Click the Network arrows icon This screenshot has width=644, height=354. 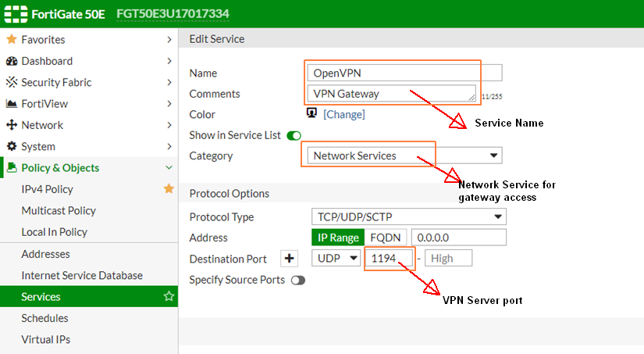[12, 125]
